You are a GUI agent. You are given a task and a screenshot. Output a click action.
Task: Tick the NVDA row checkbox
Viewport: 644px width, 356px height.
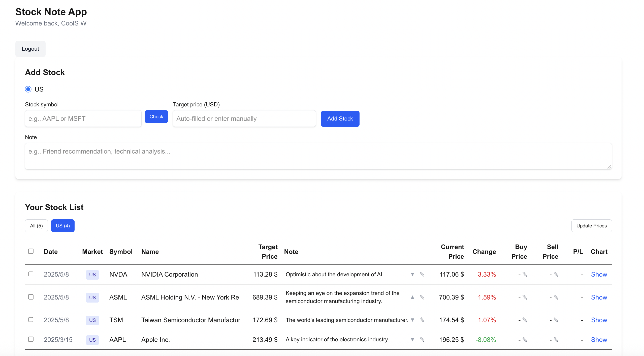point(31,274)
